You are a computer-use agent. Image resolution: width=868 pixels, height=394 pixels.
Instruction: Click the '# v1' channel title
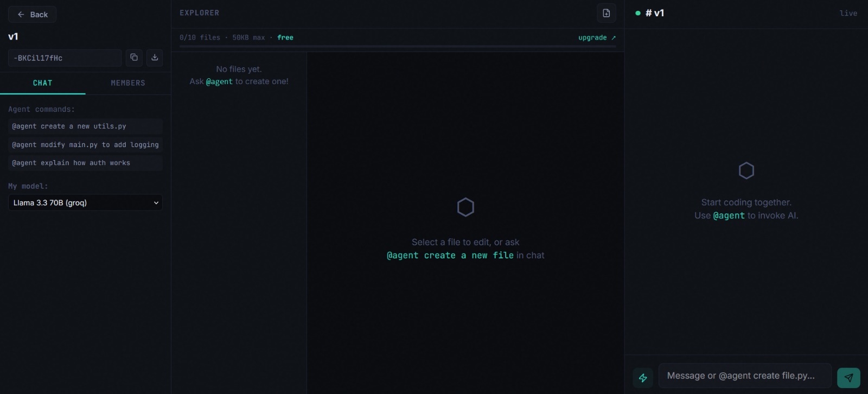coord(655,13)
